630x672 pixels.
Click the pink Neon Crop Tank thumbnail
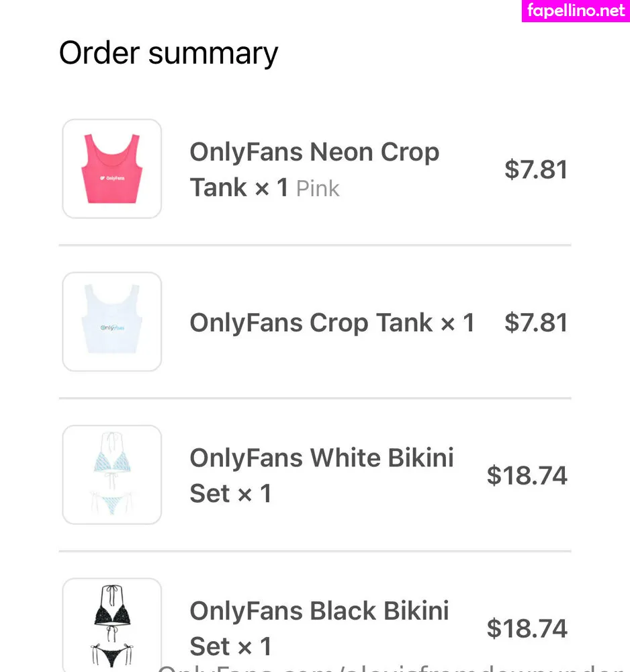[111, 169]
